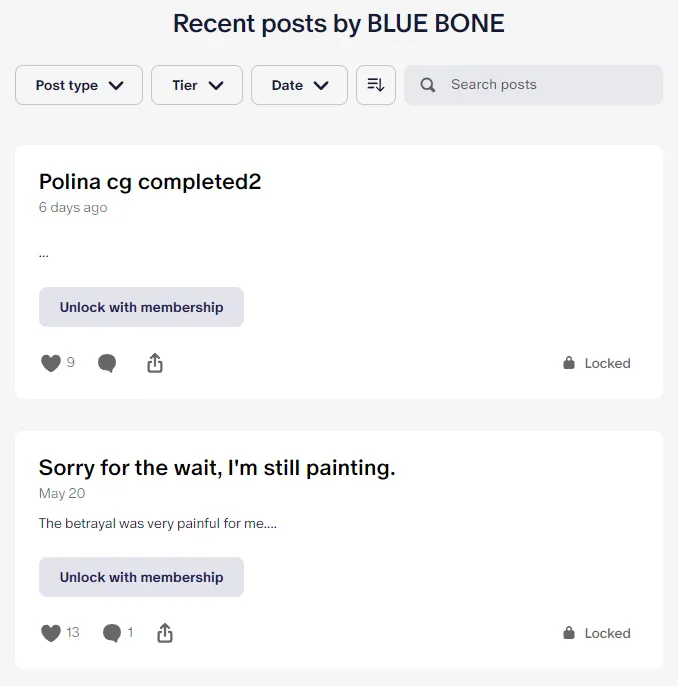Open comments on Sorry for the wait post
The image size is (678, 686).
point(112,633)
